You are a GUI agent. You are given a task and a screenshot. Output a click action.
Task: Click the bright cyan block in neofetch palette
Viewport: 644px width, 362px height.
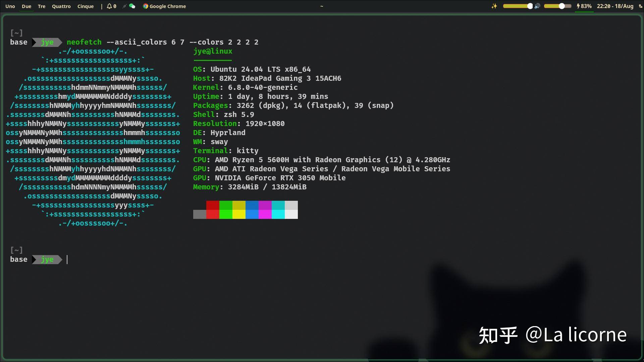tap(278, 214)
